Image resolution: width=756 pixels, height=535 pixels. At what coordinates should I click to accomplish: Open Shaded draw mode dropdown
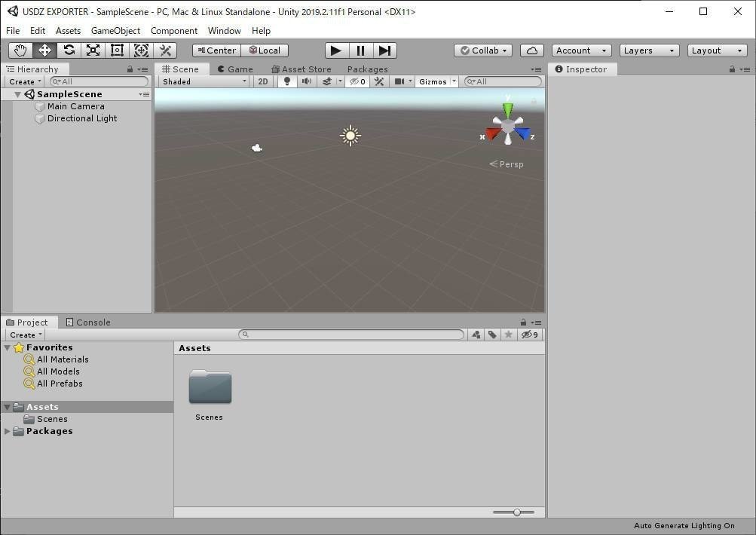(x=204, y=81)
